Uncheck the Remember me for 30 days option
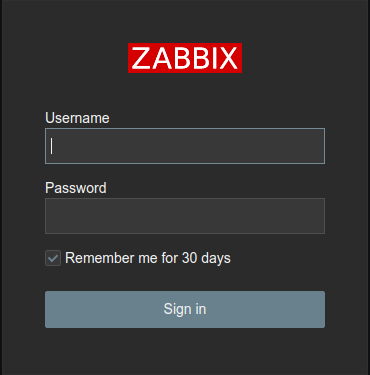Screen dimensions: 370x375 click(x=53, y=258)
